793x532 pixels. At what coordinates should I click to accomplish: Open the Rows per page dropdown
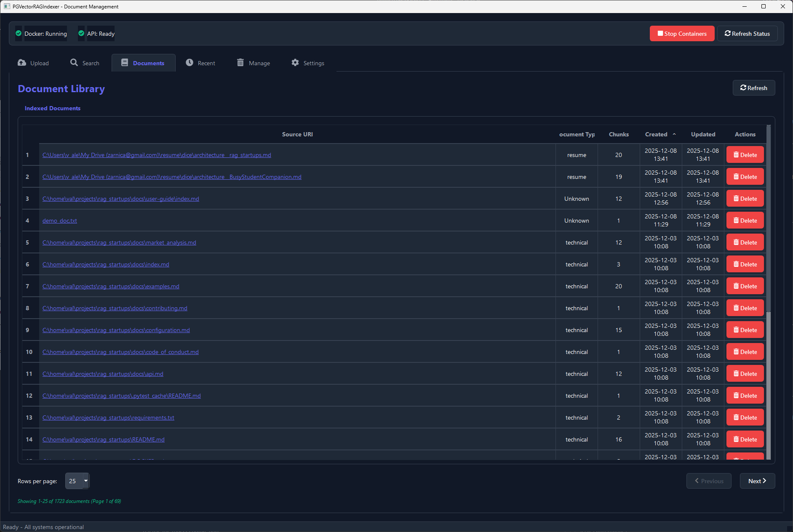tap(77, 481)
